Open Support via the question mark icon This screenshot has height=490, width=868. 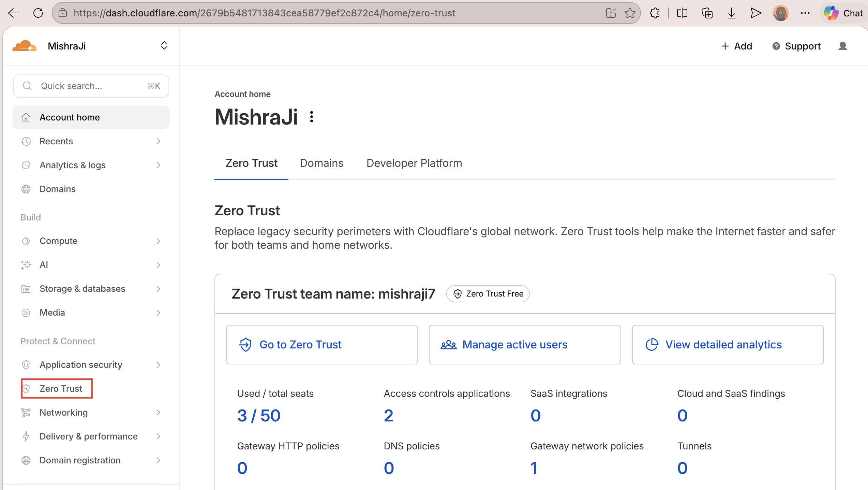click(777, 46)
